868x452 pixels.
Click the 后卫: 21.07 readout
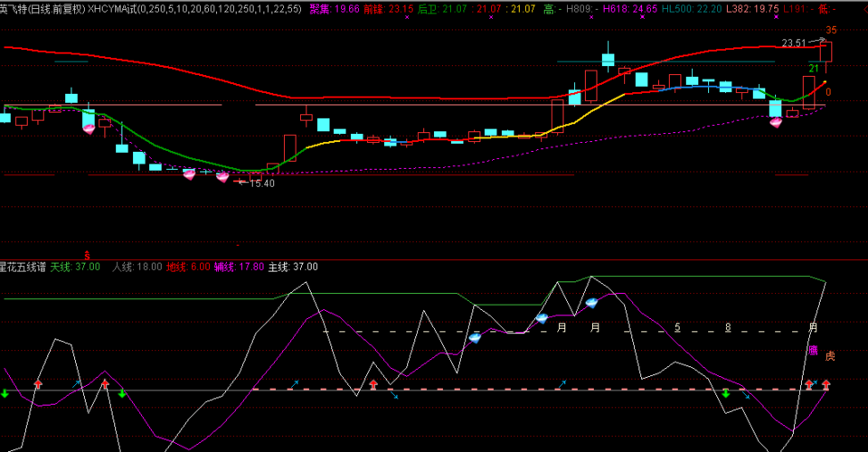[442, 9]
